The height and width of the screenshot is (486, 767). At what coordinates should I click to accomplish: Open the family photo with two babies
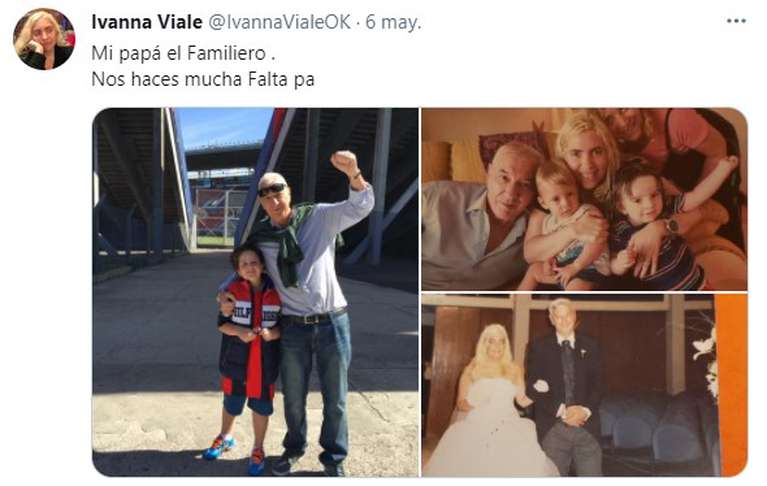(585, 199)
